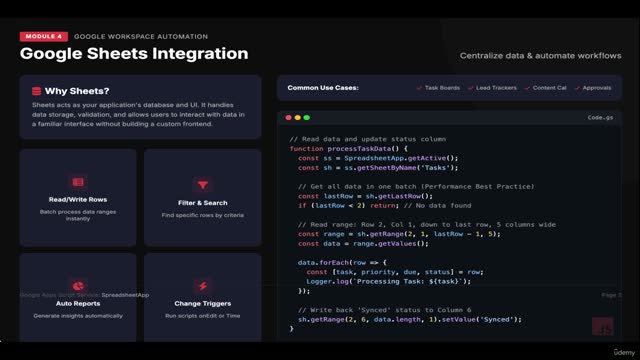The height and width of the screenshot is (360, 640).
Task: Click the checkmark next to Content Cal
Action: point(527,88)
